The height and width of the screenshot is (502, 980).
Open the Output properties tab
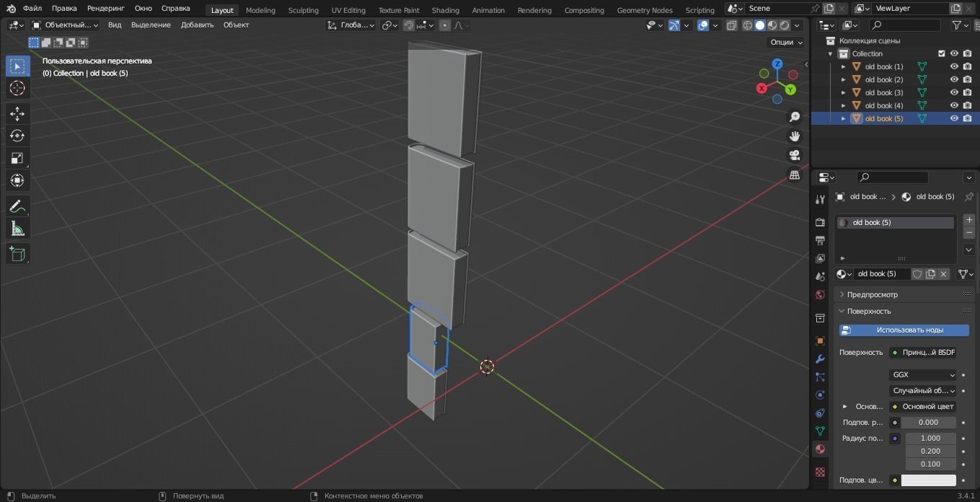[820, 240]
